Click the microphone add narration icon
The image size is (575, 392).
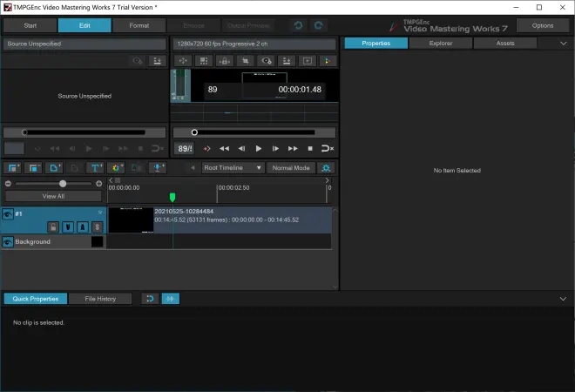[x=158, y=168]
